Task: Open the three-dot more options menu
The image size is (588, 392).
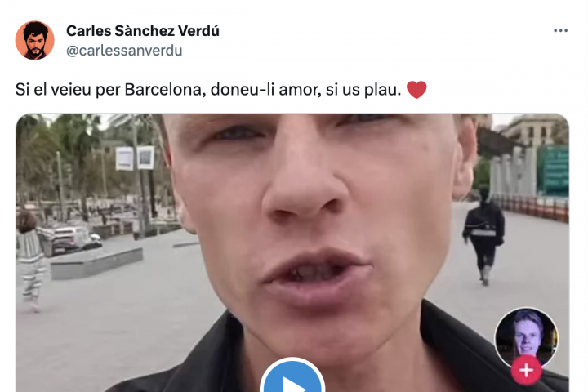Action: pyautogui.click(x=560, y=31)
